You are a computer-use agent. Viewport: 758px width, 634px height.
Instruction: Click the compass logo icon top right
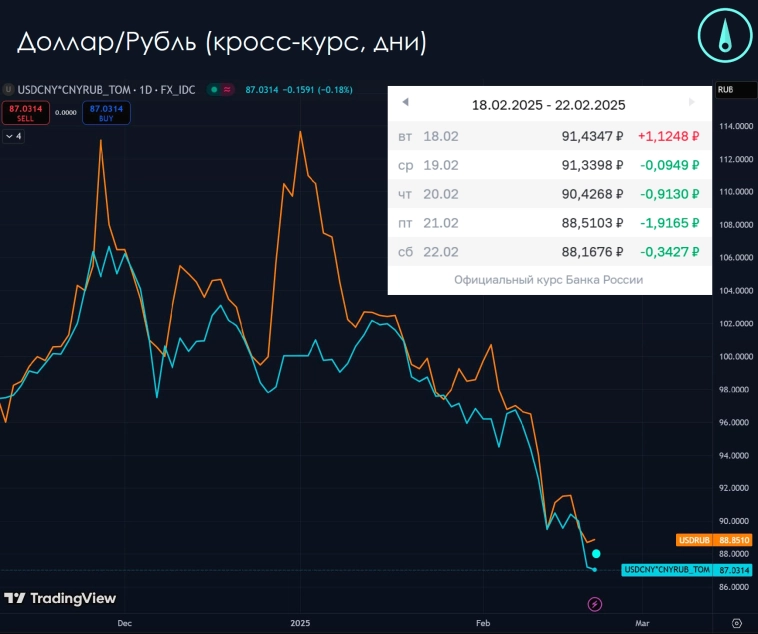[x=724, y=36]
